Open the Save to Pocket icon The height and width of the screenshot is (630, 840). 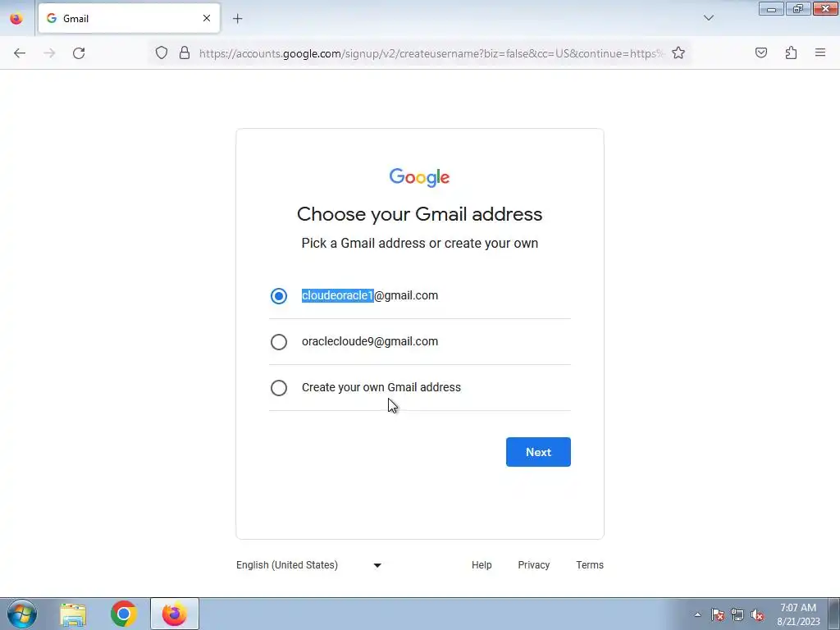click(760, 52)
